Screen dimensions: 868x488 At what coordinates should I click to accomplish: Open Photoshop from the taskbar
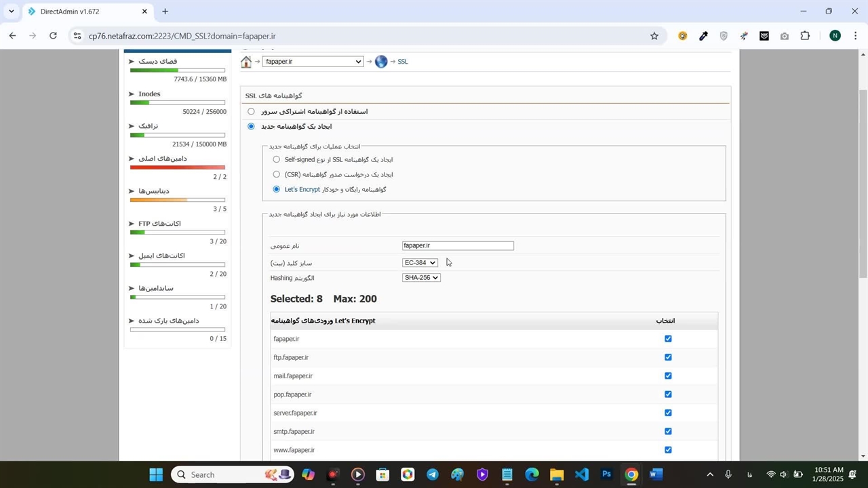[606, 474]
